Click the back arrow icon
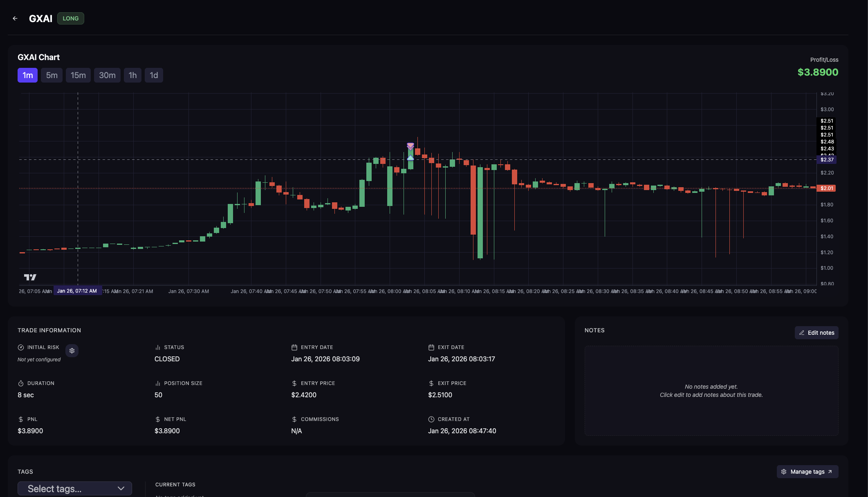 pos(15,18)
